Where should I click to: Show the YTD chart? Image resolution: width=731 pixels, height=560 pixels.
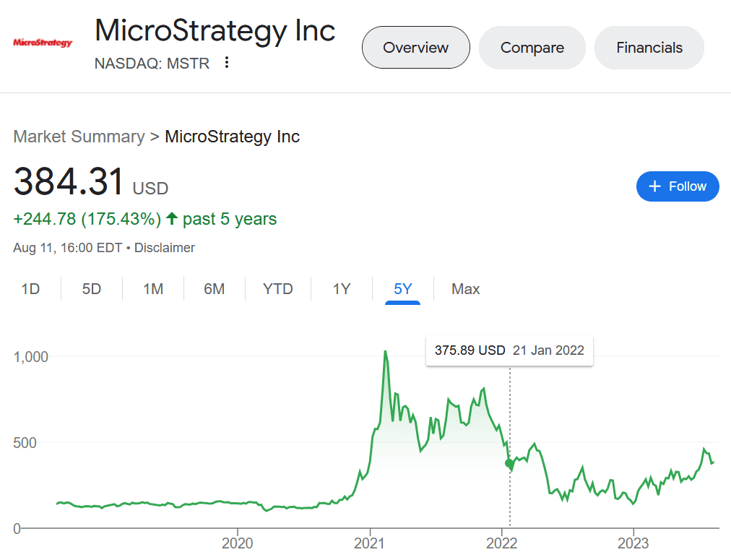pos(277,288)
